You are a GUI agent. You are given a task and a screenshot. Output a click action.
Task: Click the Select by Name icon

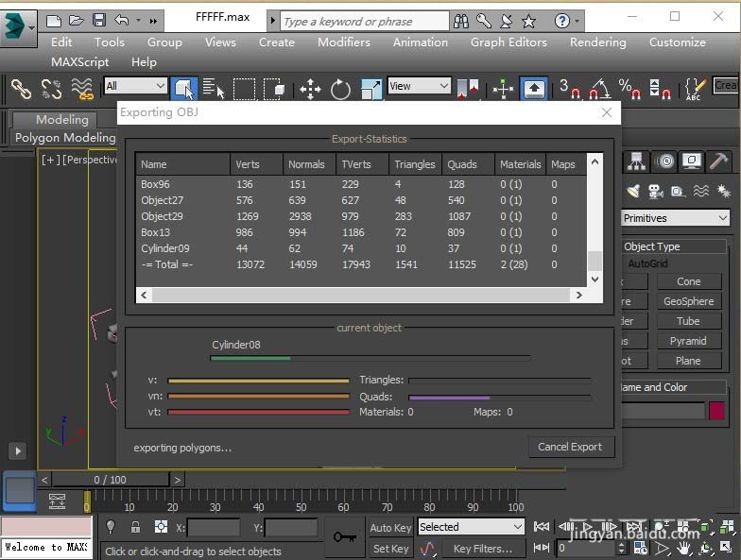214,90
